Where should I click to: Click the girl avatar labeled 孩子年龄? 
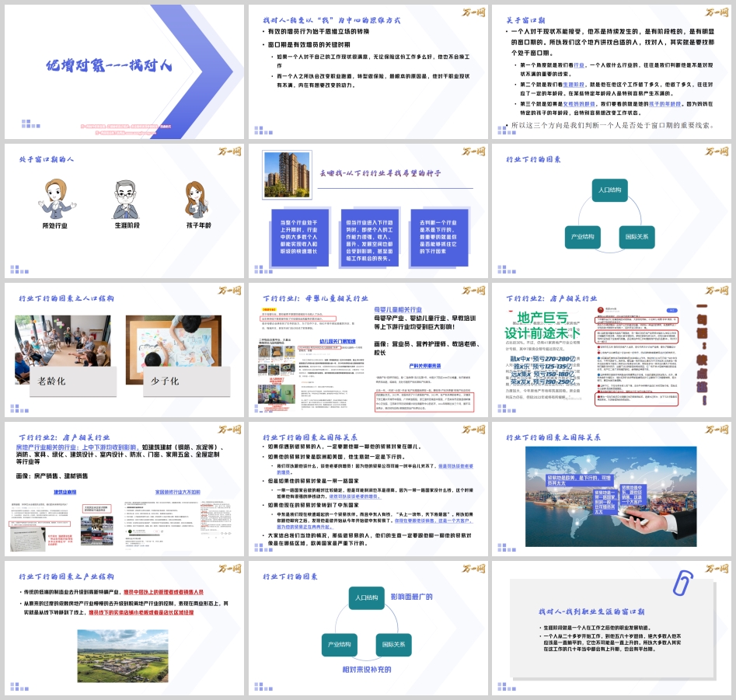[196, 199]
